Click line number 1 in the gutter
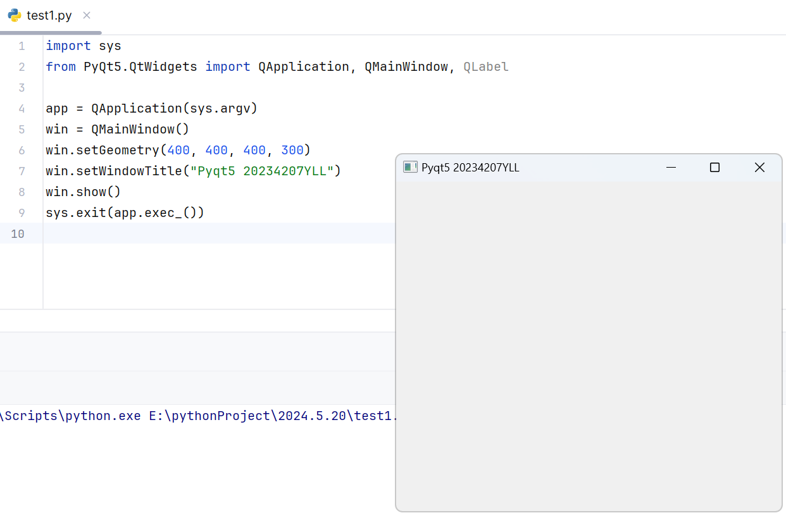The image size is (786, 532). coord(22,46)
